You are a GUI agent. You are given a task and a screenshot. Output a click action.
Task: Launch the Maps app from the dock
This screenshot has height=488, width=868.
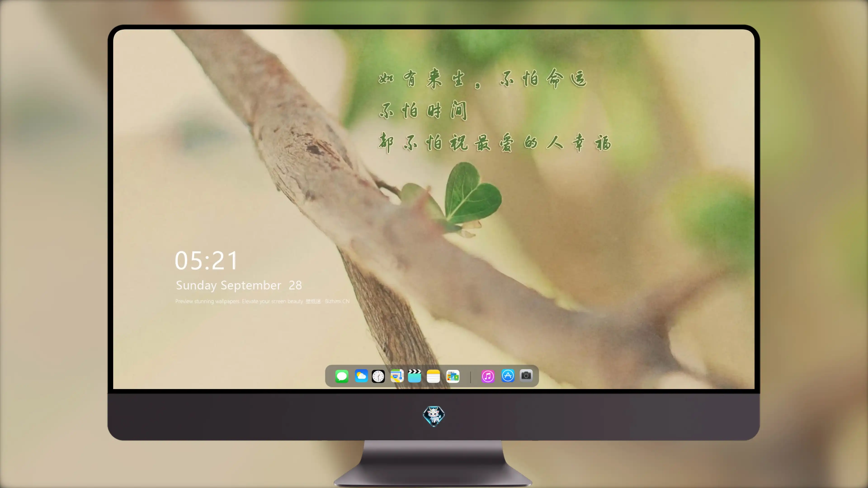pos(397,376)
